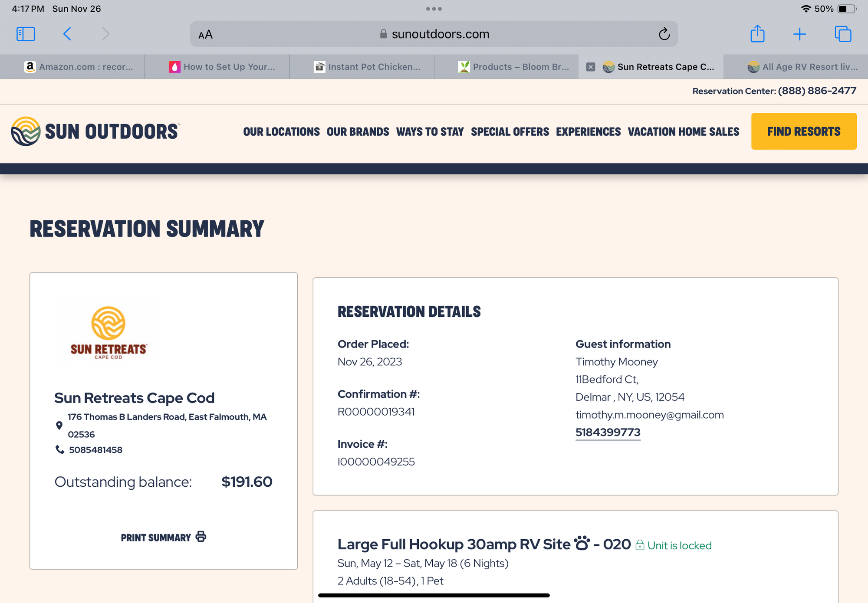Viewport: 868px width, 603px height.
Task: Go back using the browser back arrow
Action: click(67, 34)
